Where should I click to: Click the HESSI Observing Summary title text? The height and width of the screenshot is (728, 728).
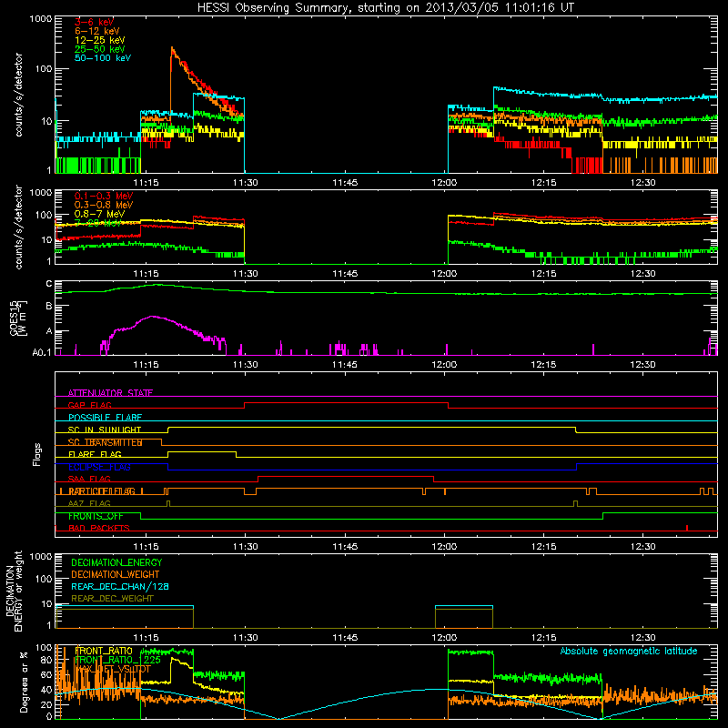386,8
